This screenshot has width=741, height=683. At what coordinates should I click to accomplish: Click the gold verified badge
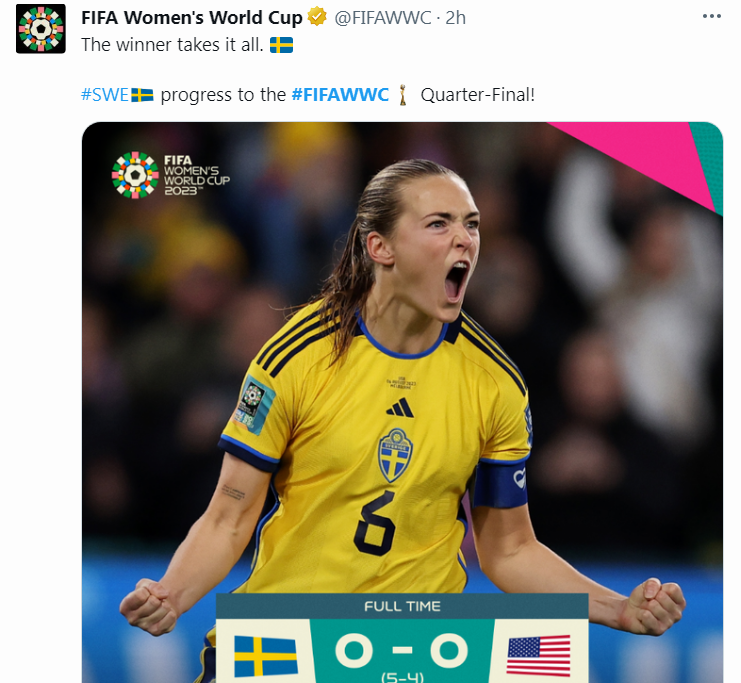[x=317, y=17]
